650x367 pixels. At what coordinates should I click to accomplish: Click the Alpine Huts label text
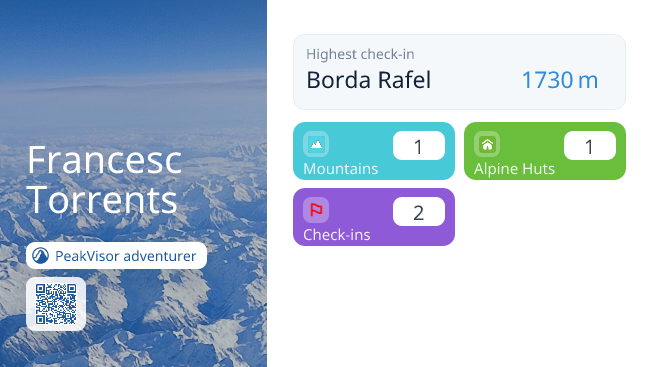pyautogui.click(x=514, y=169)
